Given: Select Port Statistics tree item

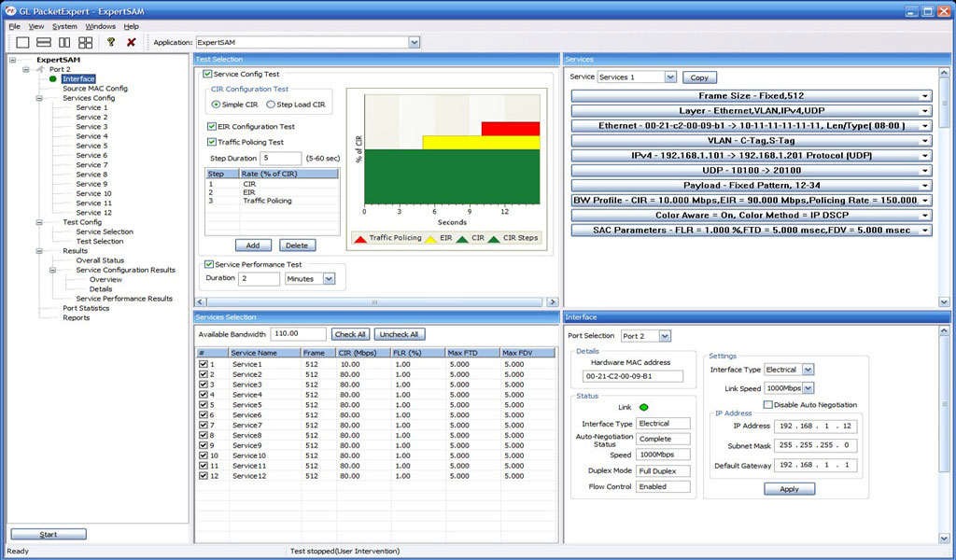Looking at the screenshot, I should point(86,308).
